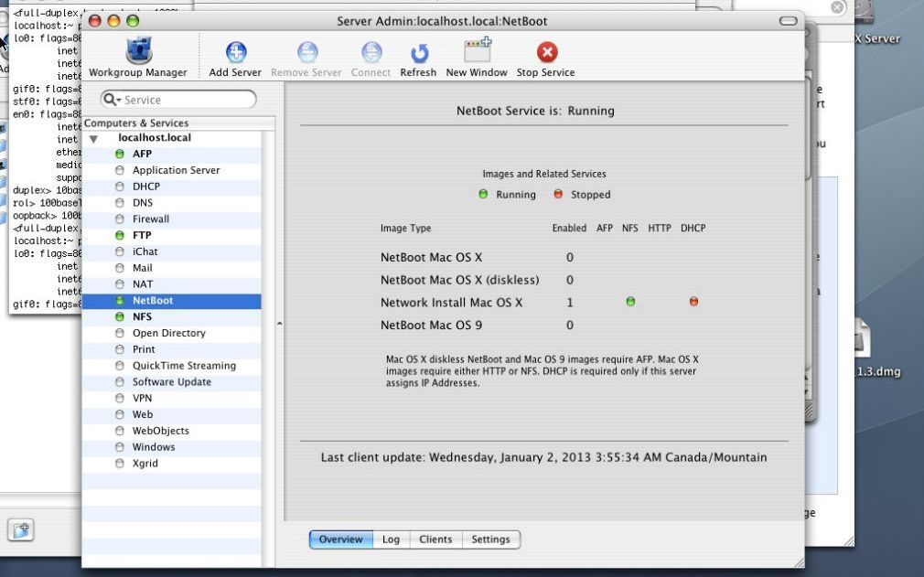Click the status dot beside Open Directory
The image size is (924, 577).
tap(120, 333)
